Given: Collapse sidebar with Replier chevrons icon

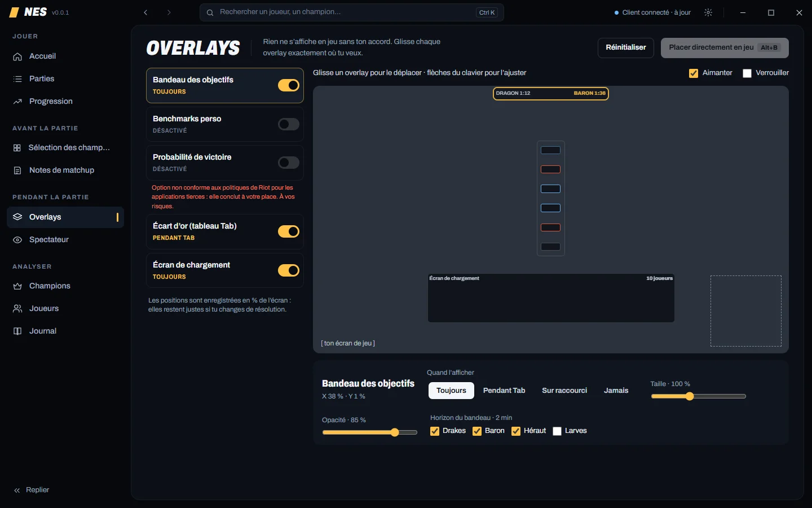Looking at the screenshot, I should [x=17, y=491].
